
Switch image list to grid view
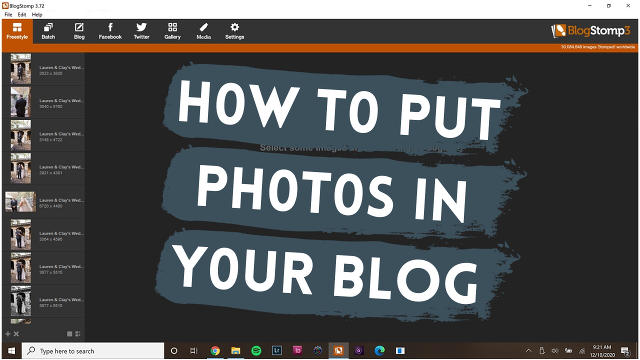tap(69, 334)
